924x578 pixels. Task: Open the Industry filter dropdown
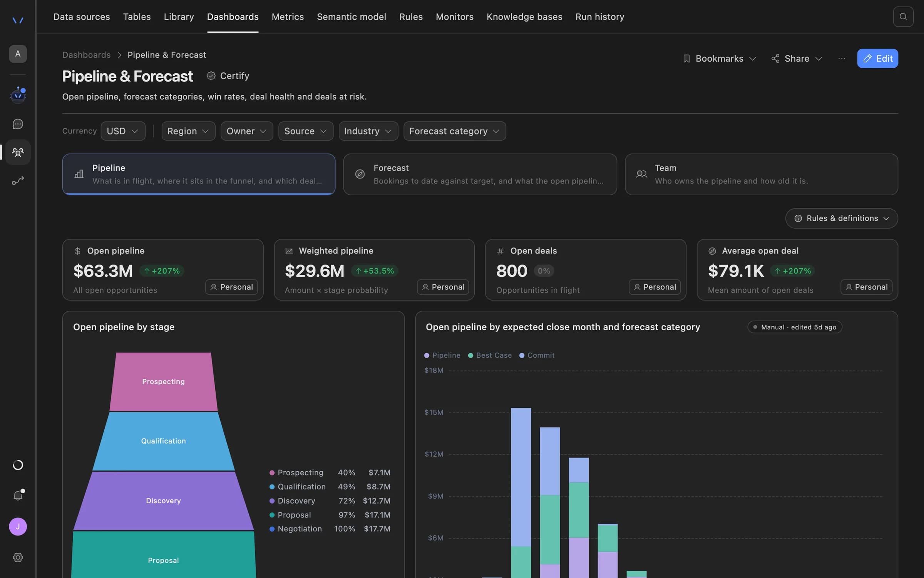pyautogui.click(x=368, y=131)
